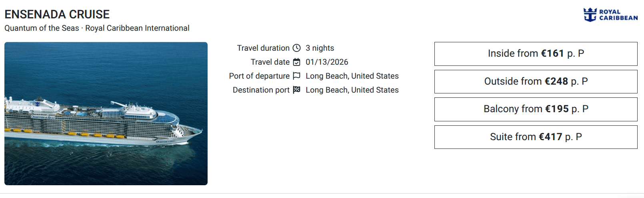The image size is (644, 198).
Task: Select the Inside from €161 cabin option
Action: pos(536,54)
